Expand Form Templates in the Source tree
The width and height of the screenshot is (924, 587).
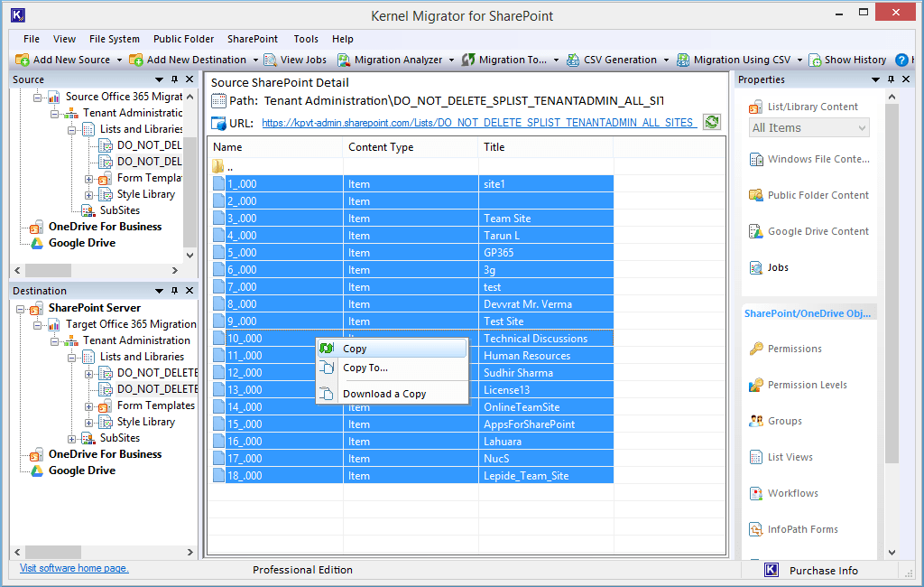pyautogui.click(x=89, y=178)
